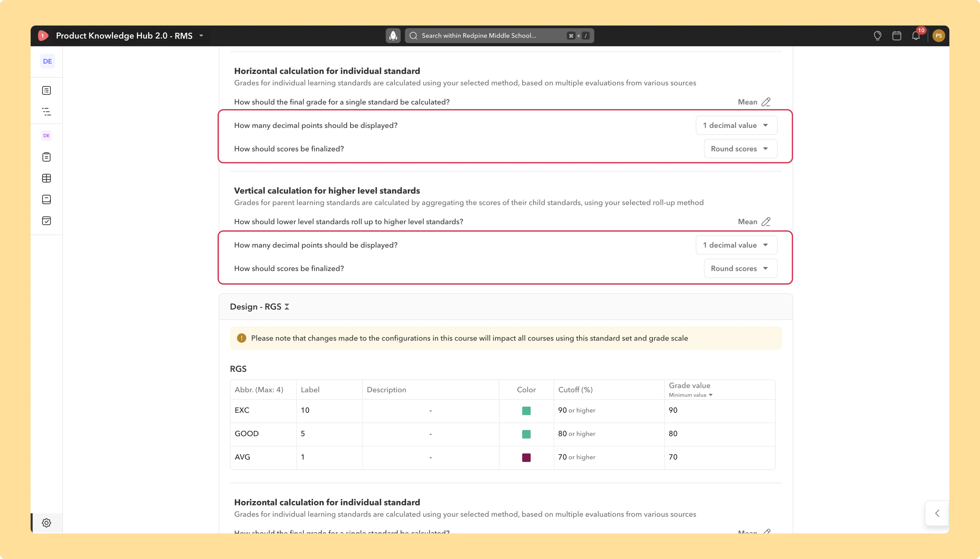Click the label 10 in EXC row
Viewport: 980px width, 559px height.
[305, 410]
